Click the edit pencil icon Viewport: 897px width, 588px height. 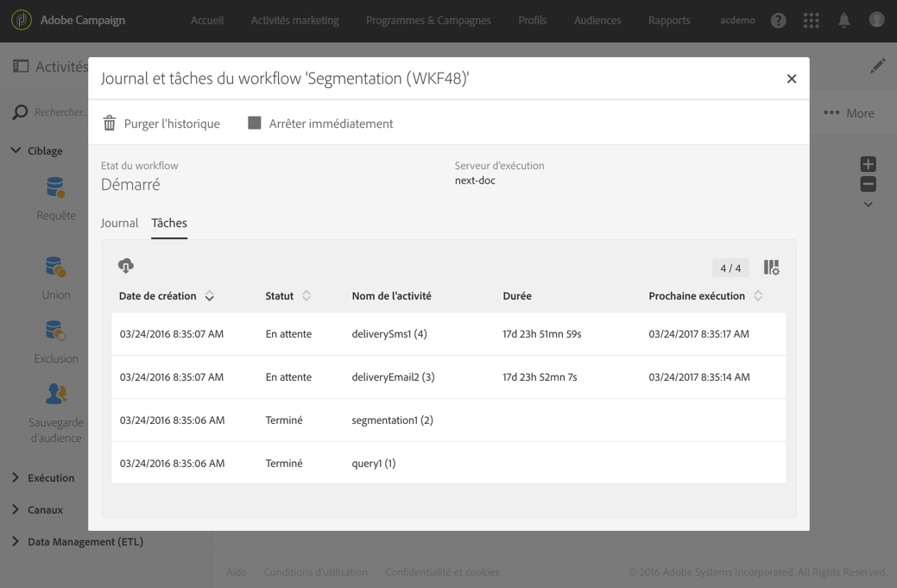pos(877,66)
